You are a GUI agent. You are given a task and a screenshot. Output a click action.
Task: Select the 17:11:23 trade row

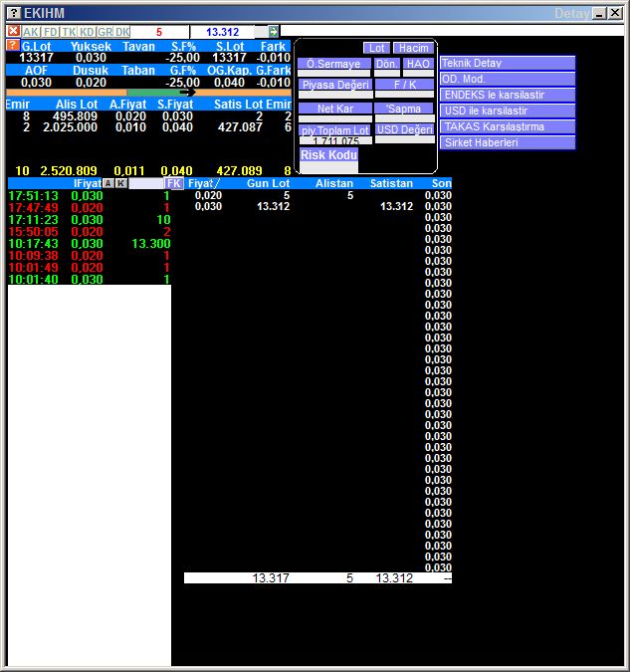pyautogui.click(x=90, y=220)
